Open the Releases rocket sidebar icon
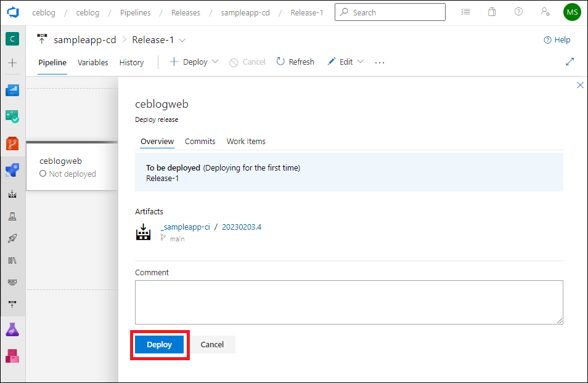The image size is (588, 383). (12, 238)
